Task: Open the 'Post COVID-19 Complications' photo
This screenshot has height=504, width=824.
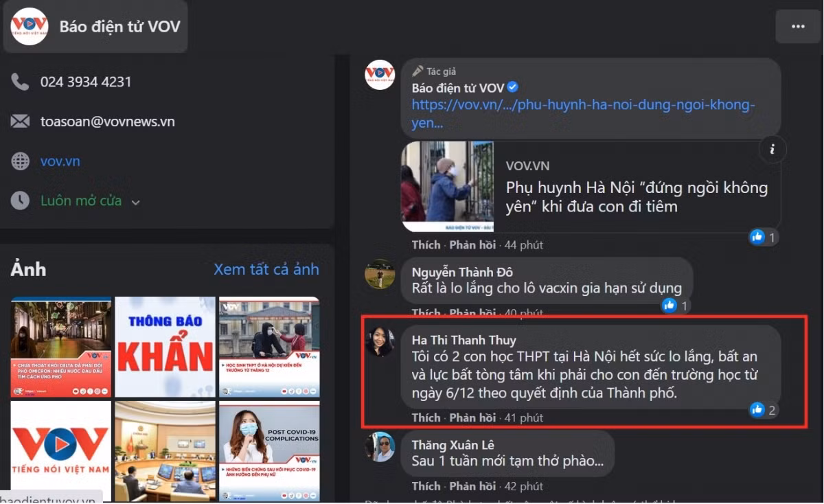Action: click(269, 451)
